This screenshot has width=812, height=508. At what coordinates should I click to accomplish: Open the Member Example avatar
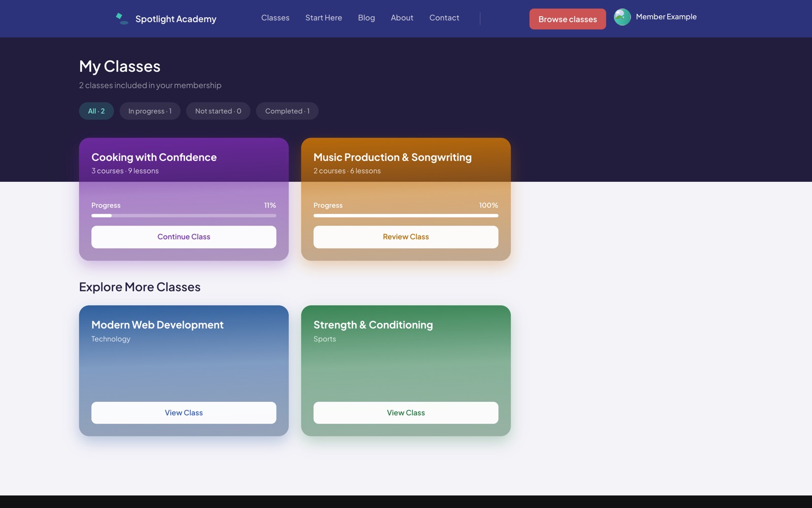pos(622,17)
